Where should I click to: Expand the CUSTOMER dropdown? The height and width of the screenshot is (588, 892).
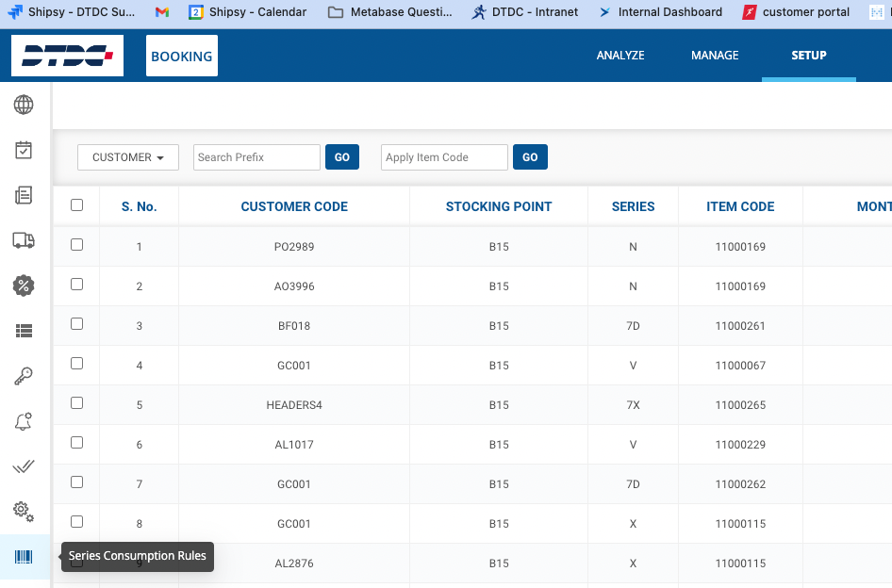128,157
